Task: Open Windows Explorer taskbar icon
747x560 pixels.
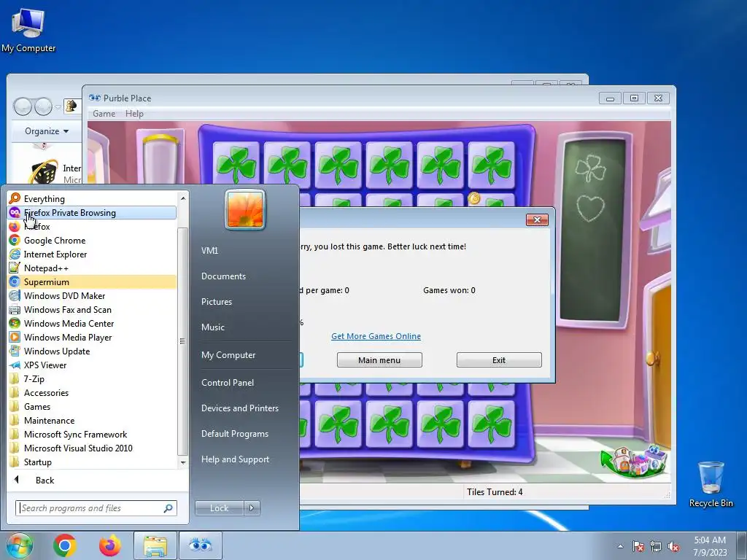Action: tap(155, 545)
